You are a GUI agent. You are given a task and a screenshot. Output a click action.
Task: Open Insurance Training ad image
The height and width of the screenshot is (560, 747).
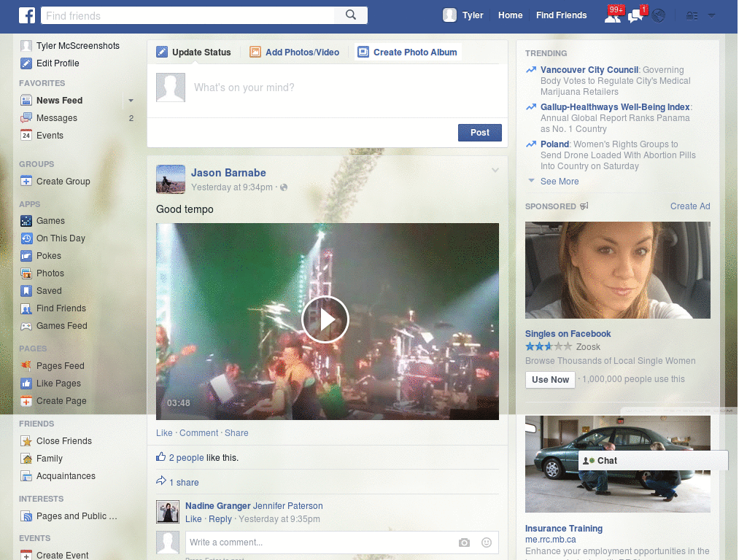pos(617,464)
